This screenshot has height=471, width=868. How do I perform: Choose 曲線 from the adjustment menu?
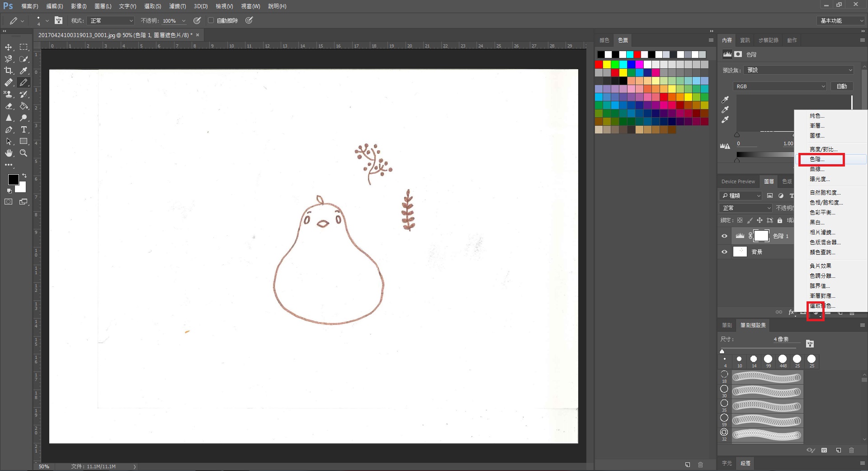tap(817, 169)
